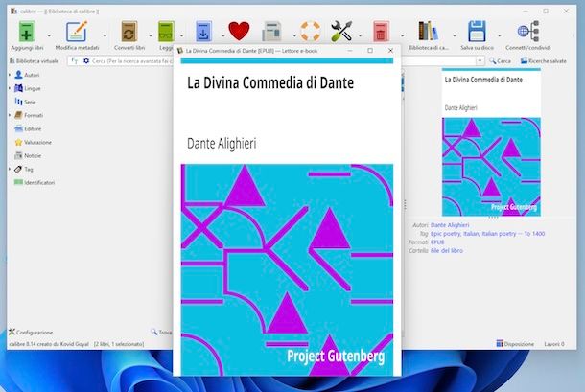Open the Preferences wrench-screwdriver icon
Viewport: 585px width, 392px height.
click(340, 31)
